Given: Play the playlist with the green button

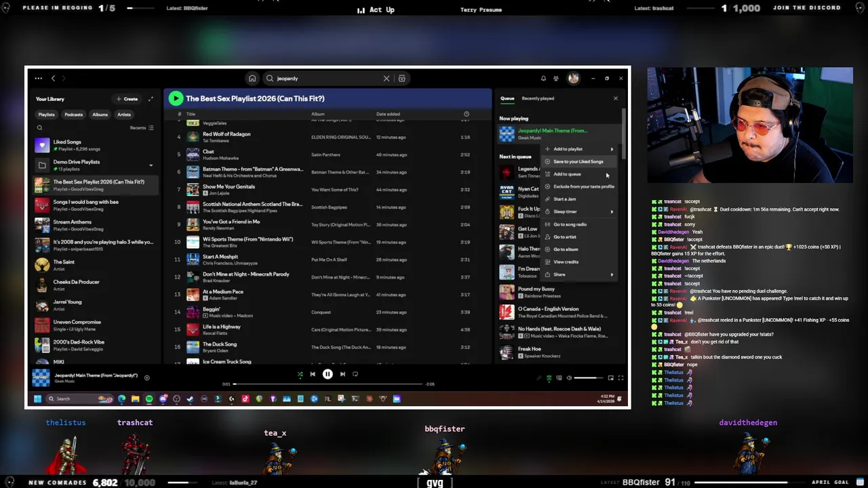Looking at the screenshot, I should 176,98.
